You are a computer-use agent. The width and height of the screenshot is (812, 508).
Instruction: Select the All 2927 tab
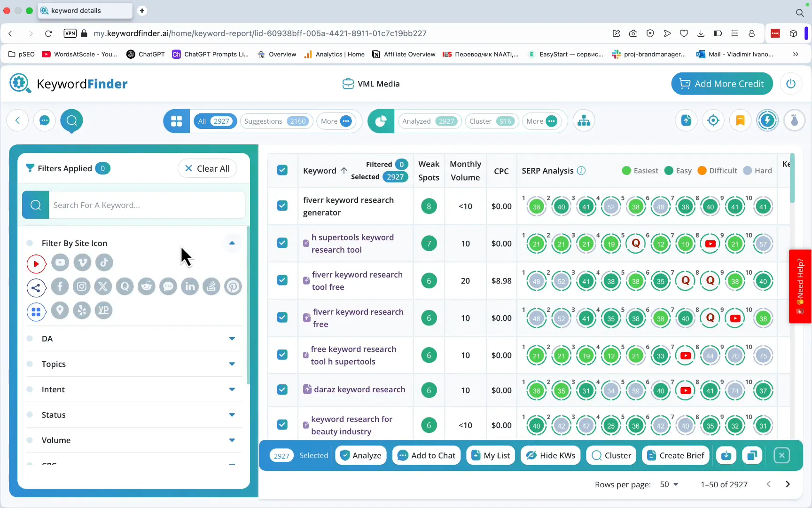[215, 121]
